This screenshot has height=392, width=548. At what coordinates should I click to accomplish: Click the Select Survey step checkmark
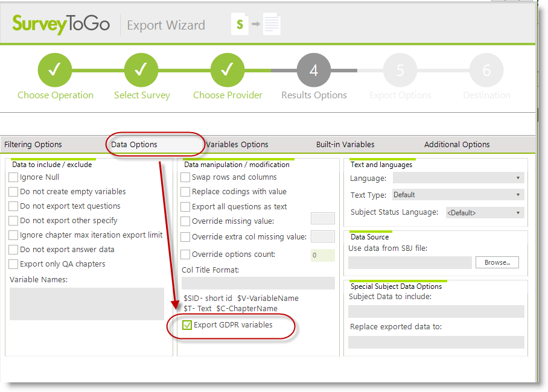coord(141,70)
